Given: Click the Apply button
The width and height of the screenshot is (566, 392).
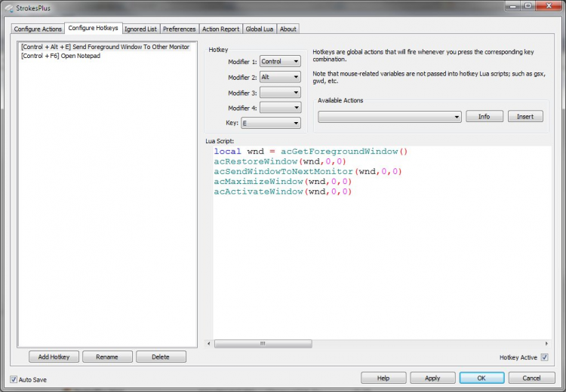Looking at the screenshot, I should (x=432, y=378).
